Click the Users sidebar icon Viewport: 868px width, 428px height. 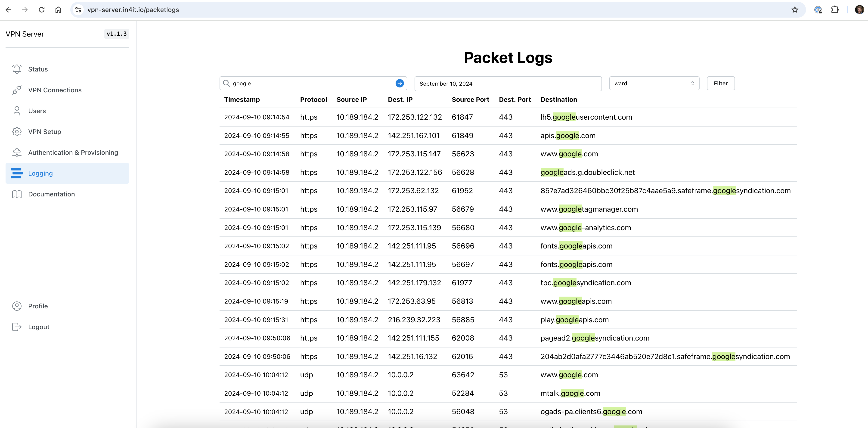pos(17,111)
